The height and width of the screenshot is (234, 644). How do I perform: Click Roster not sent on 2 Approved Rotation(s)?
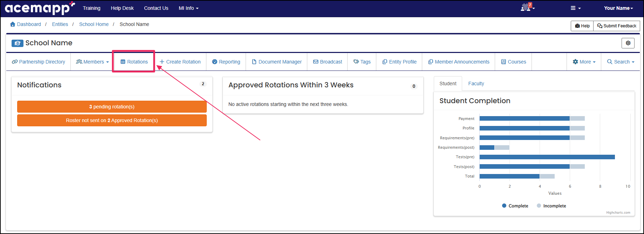pos(112,120)
